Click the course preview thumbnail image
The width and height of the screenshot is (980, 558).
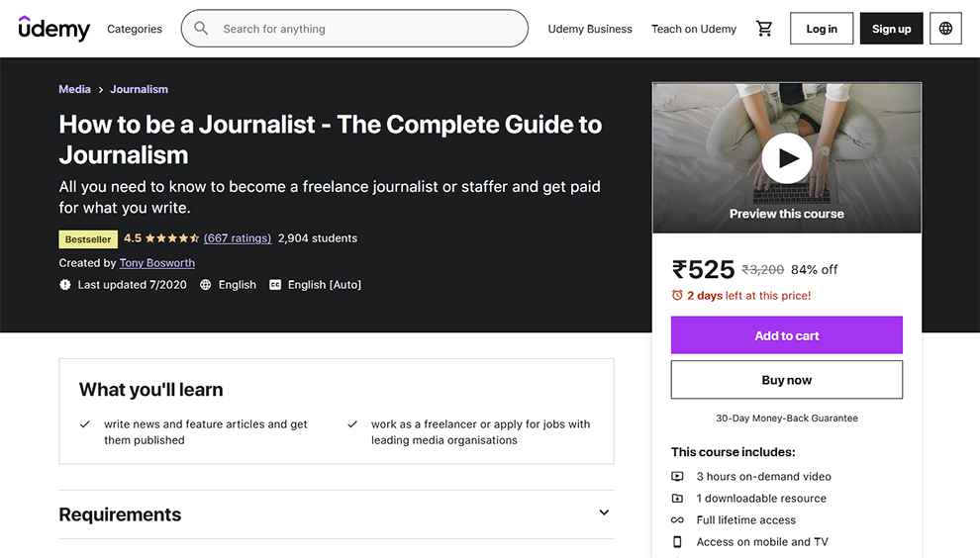(x=786, y=158)
